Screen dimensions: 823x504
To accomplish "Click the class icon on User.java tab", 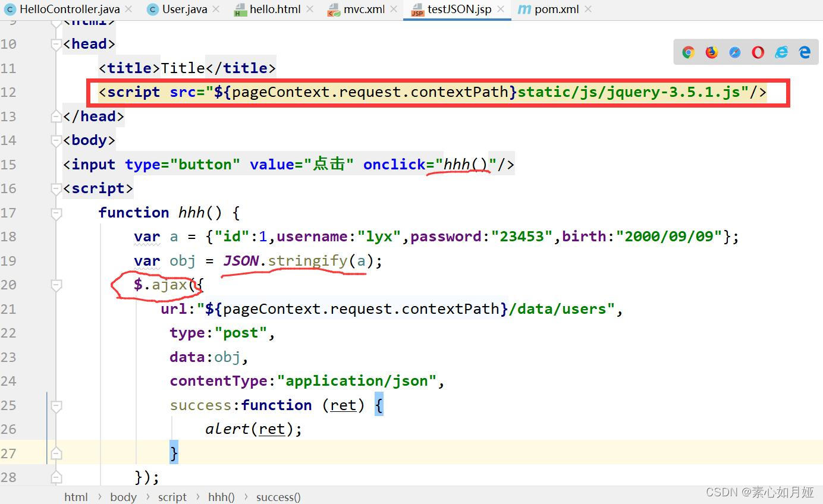I will pos(153,9).
